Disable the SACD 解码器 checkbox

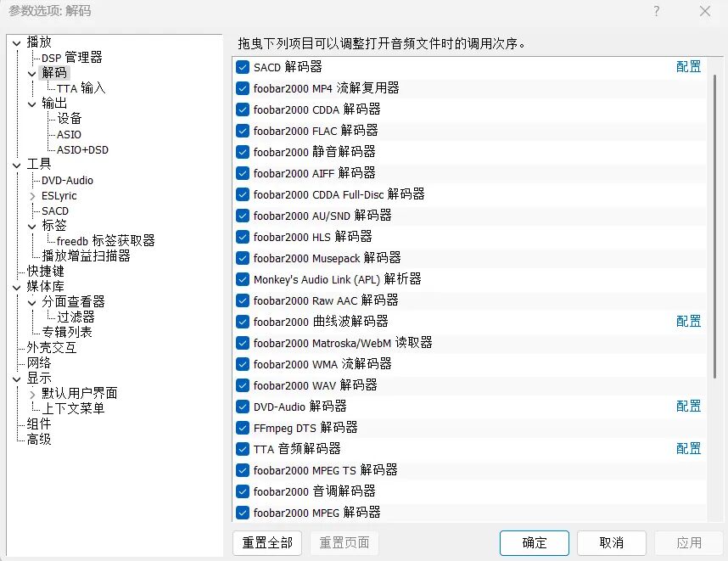(x=241, y=66)
